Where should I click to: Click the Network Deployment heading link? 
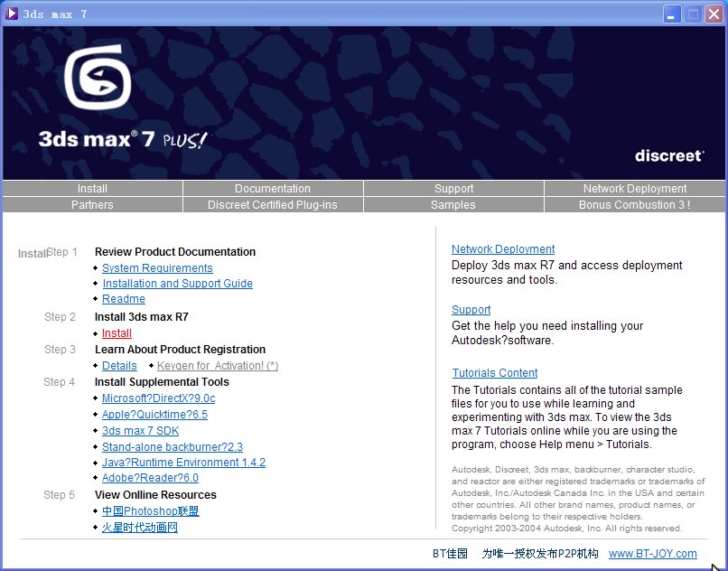[503, 249]
